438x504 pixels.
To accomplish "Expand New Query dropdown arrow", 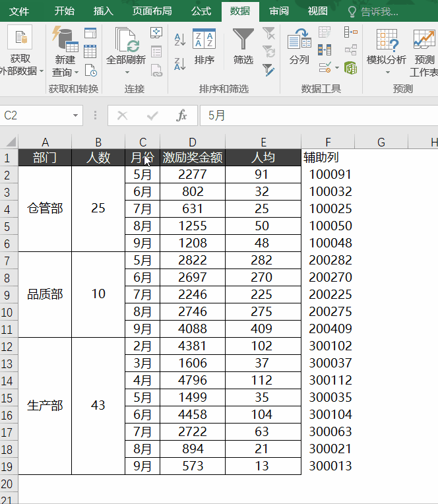I will coord(76,73).
